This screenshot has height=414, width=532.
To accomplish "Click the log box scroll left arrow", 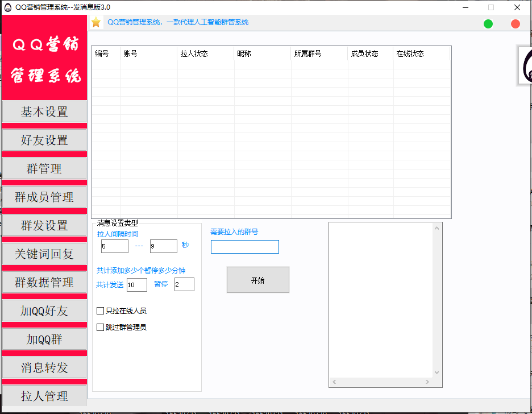I will click(334, 382).
